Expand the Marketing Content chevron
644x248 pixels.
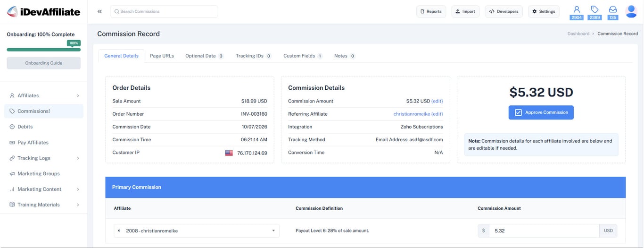point(78,189)
